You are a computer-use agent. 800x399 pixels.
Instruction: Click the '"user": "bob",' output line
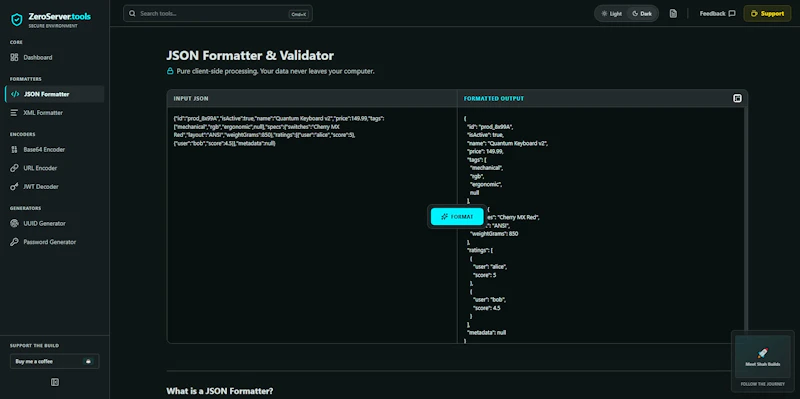(489, 300)
